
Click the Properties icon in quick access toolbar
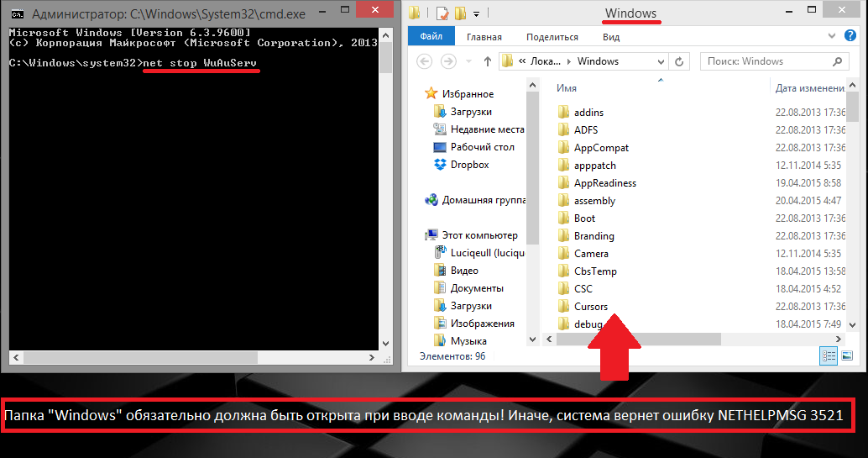[442, 13]
